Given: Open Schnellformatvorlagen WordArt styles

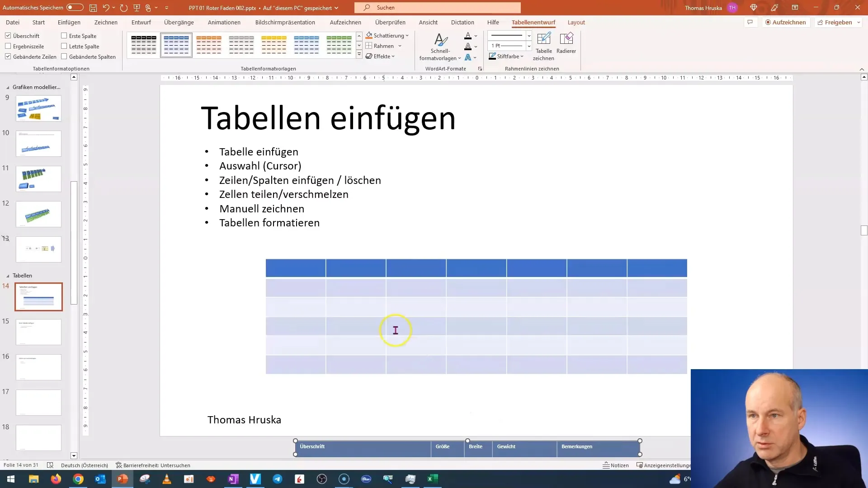Looking at the screenshot, I should pyautogui.click(x=440, y=47).
